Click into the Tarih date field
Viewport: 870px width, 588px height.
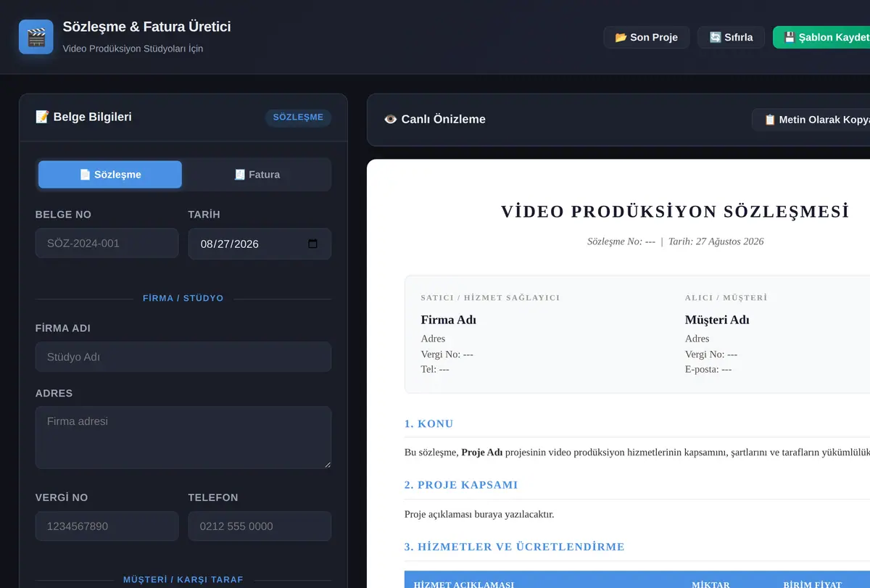[x=260, y=244]
